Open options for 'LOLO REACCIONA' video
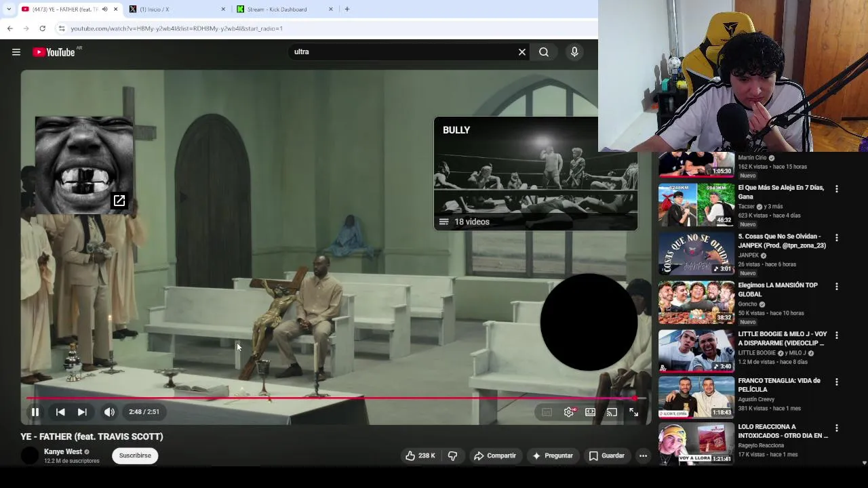 837,428
